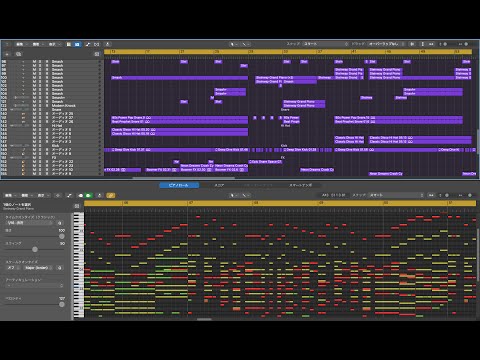The image size is (480, 360).
Task: Click bar 41 on the tracks ruler
Action: click(354, 52)
